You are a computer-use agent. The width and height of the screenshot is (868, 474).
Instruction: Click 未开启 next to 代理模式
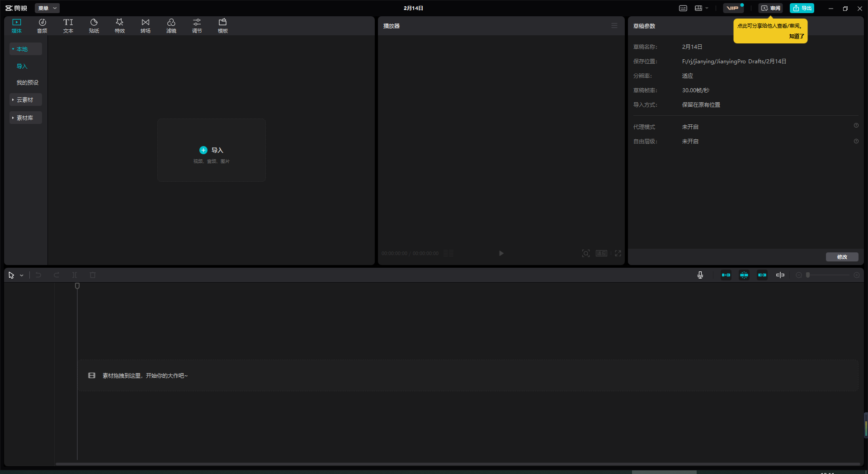pos(690,127)
